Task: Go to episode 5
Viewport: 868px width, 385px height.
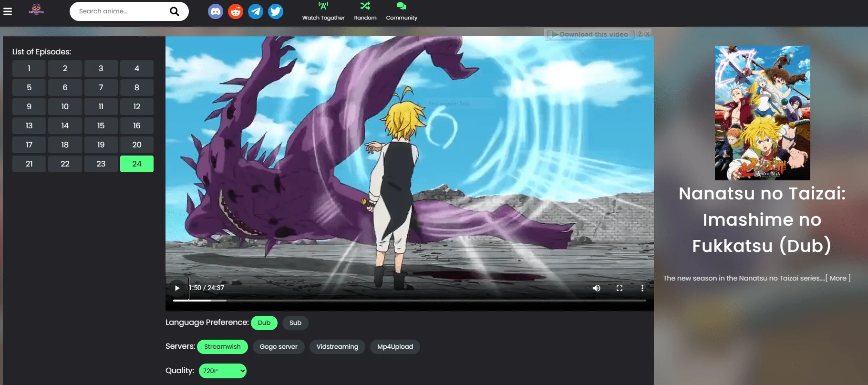Action: 29,88
